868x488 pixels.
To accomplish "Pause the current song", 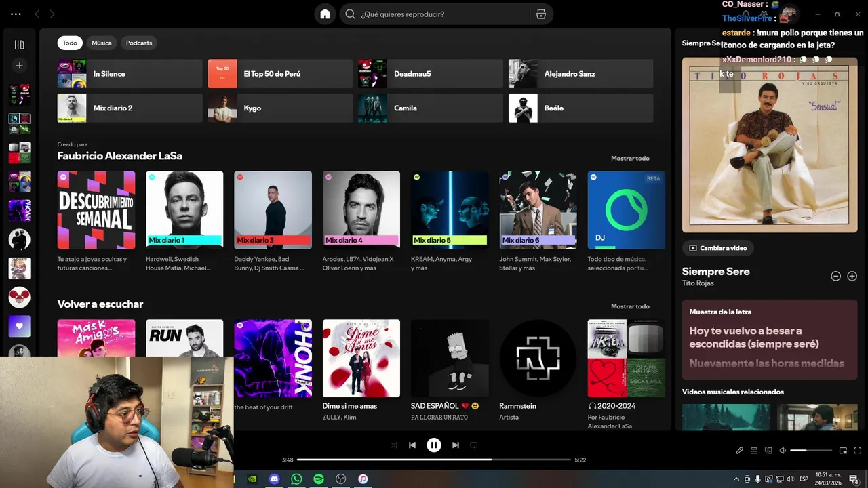I will pyautogui.click(x=434, y=445).
